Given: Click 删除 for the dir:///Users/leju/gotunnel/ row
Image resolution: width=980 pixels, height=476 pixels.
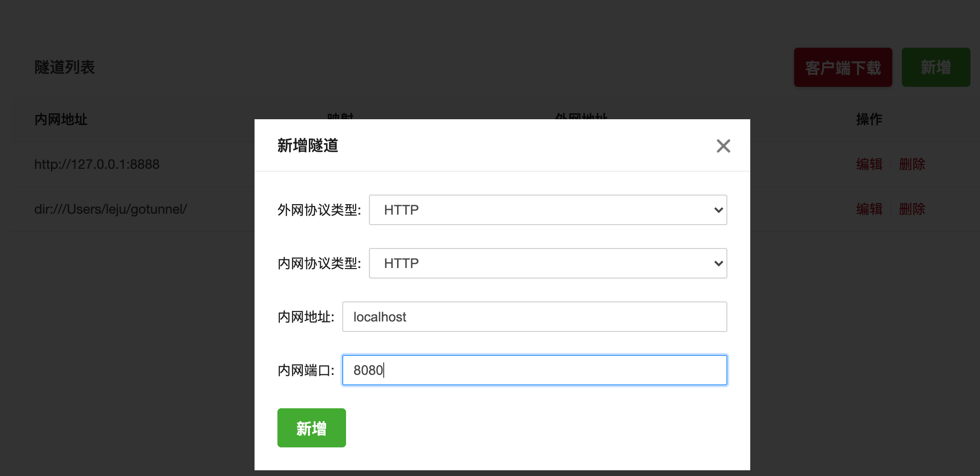Looking at the screenshot, I should click(x=912, y=209).
